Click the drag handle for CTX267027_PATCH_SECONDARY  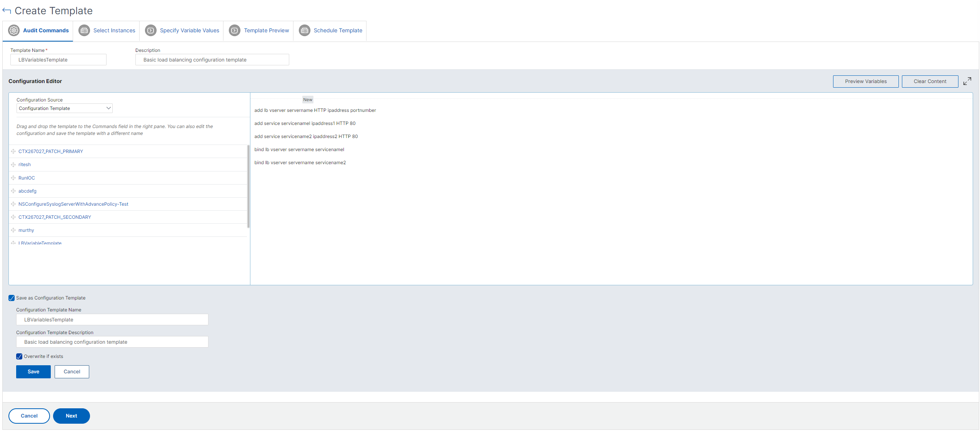click(13, 217)
